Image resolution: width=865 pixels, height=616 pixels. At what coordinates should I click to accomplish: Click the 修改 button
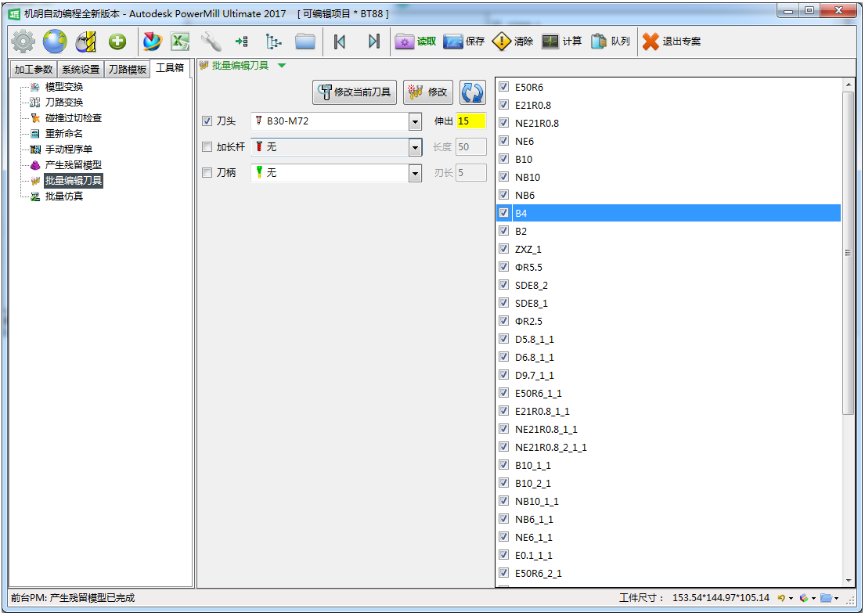[428, 92]
